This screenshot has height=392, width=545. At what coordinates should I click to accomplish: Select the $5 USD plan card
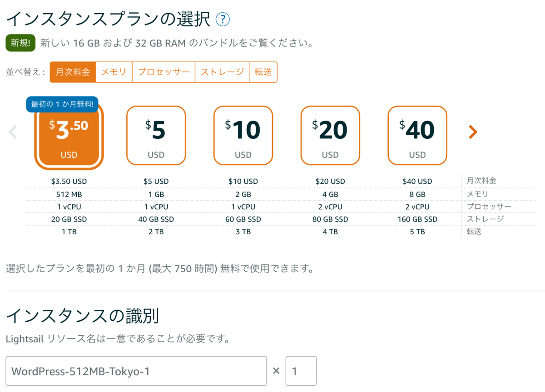tap(156, 135)
